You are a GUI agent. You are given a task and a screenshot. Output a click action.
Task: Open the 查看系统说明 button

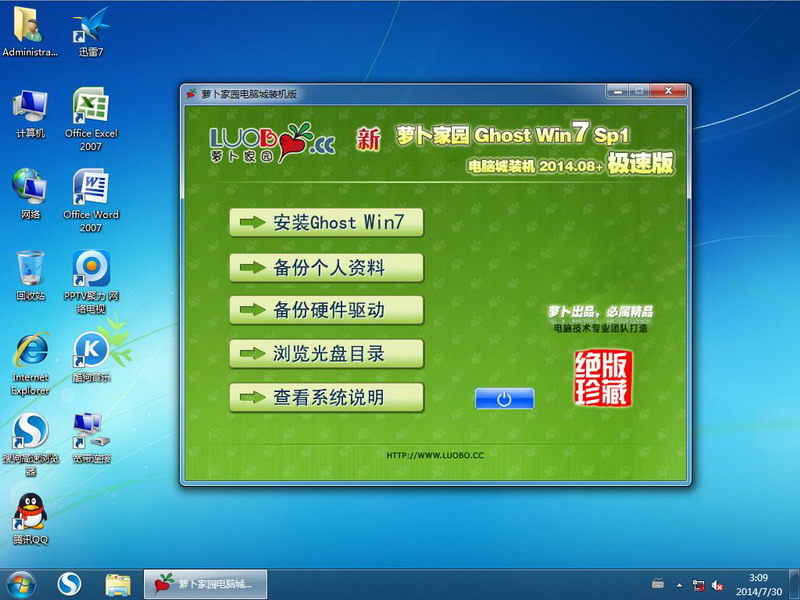coord(327,397)
